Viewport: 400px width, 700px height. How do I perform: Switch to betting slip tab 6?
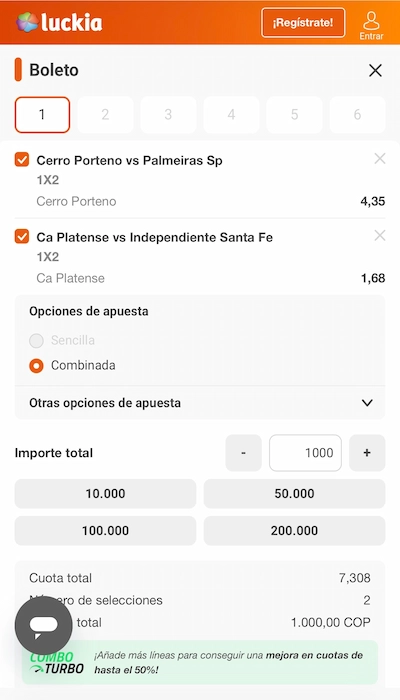coord(357,115)
